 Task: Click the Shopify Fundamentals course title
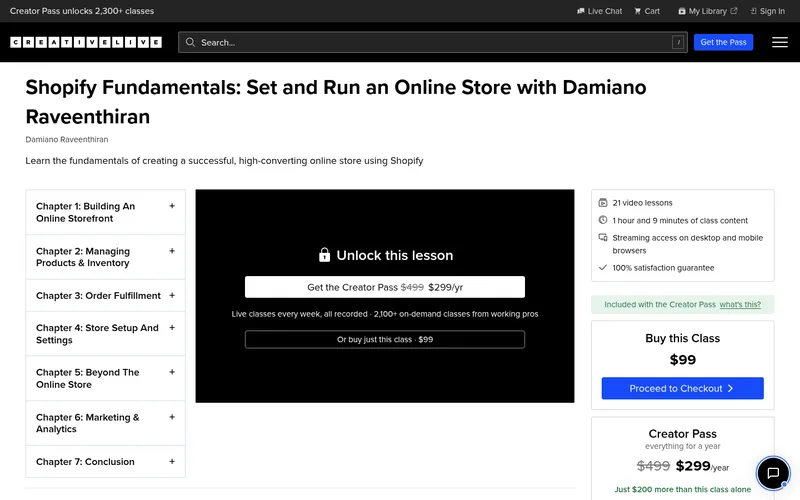[x=336, y=102]
